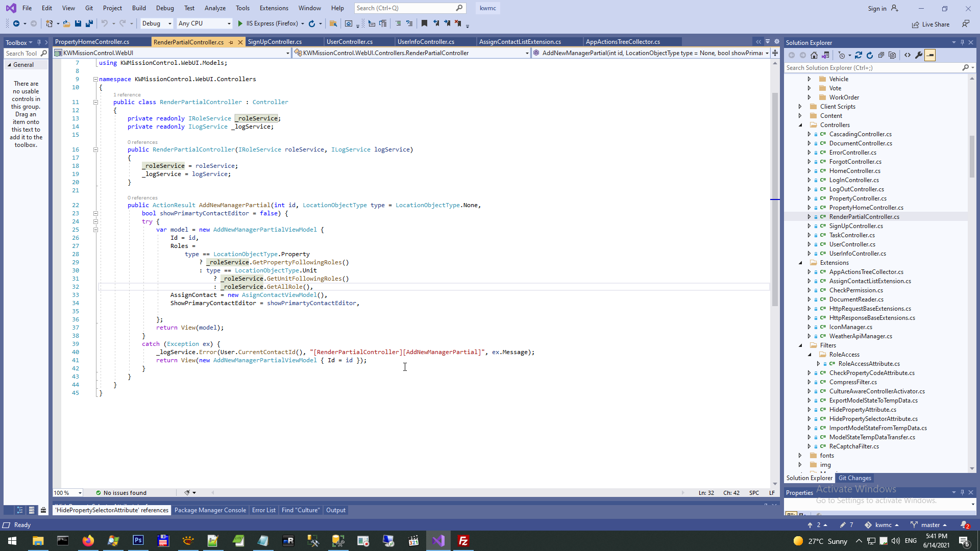Start debugging with IIS Express play button

[x=240, y=23]
